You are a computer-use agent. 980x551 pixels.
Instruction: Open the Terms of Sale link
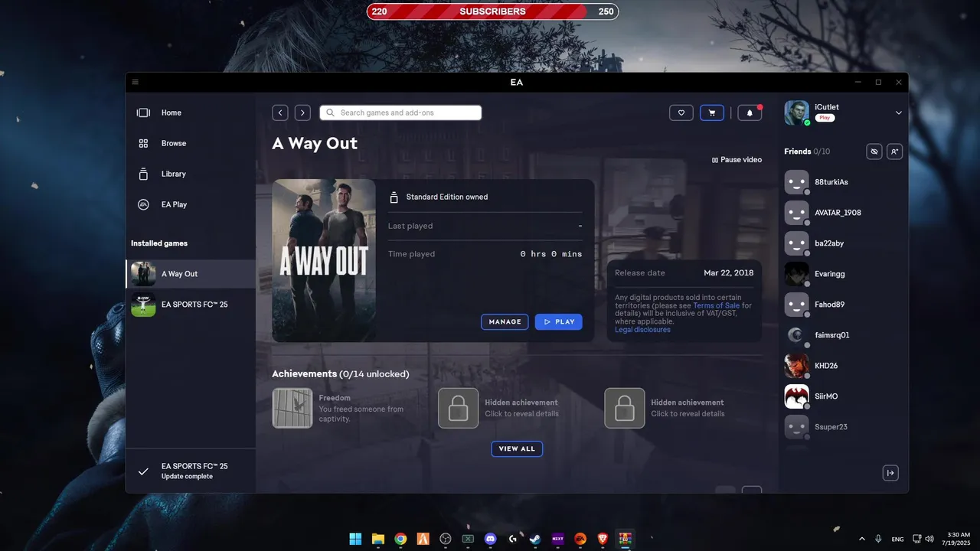(x=717, y=306)
